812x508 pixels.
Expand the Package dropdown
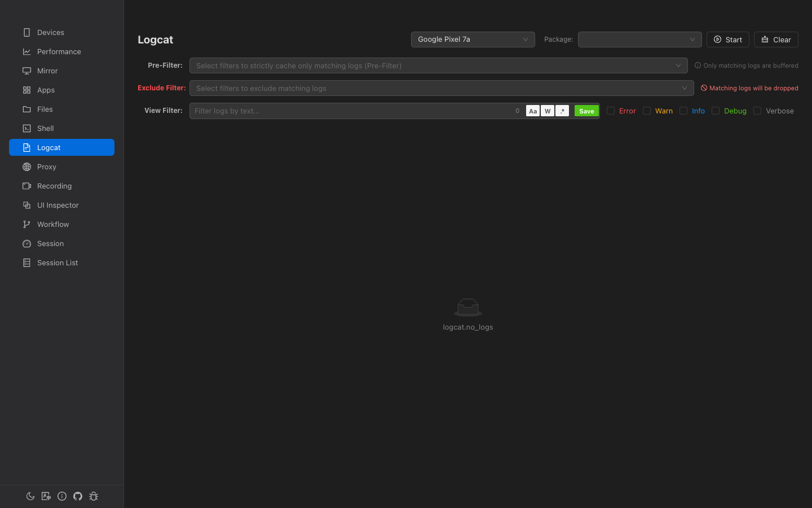pos(639,40)
